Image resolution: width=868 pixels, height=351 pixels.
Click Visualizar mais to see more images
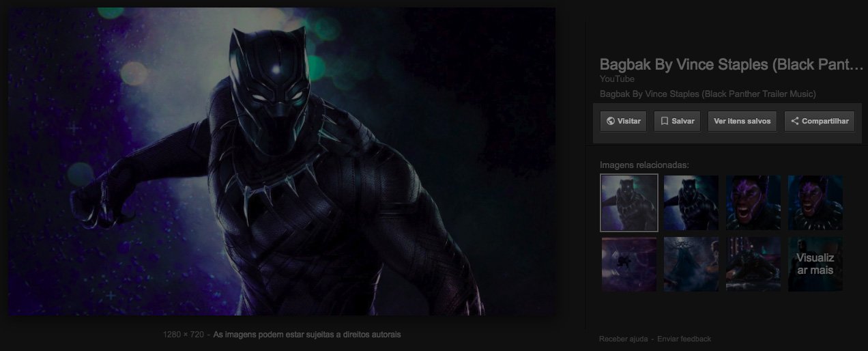click(x=815, y=264)
